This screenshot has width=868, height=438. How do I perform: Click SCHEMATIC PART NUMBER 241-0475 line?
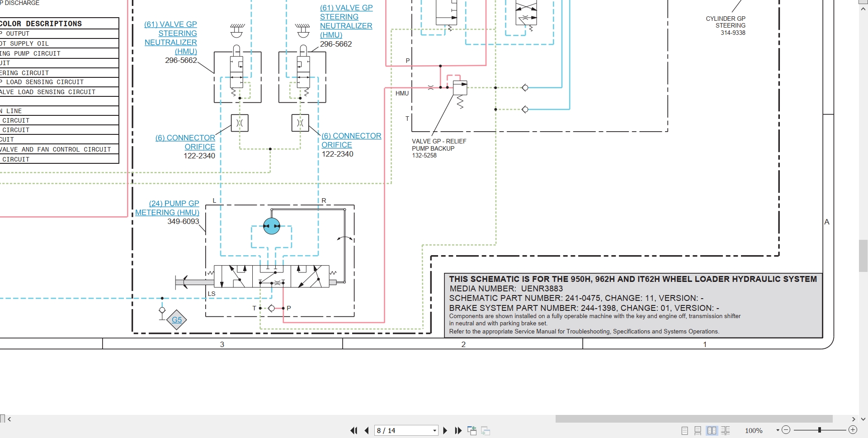pos(576,298)
